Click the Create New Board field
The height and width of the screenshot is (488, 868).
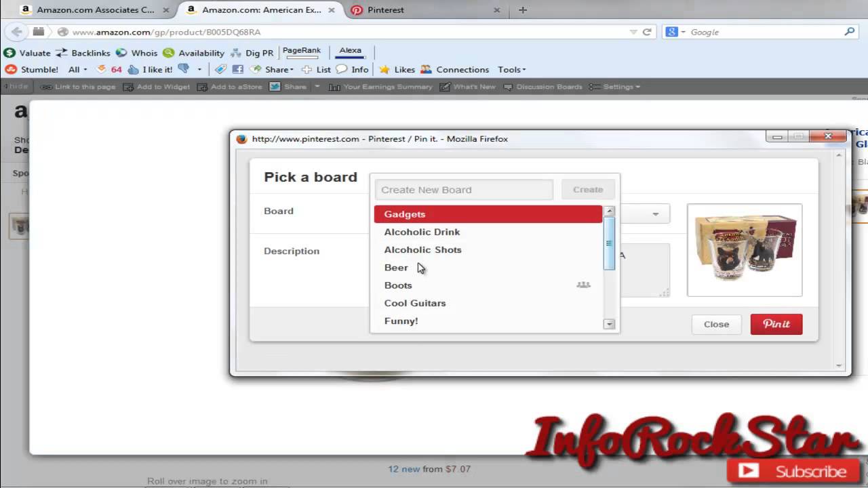[x=464, y=190]
